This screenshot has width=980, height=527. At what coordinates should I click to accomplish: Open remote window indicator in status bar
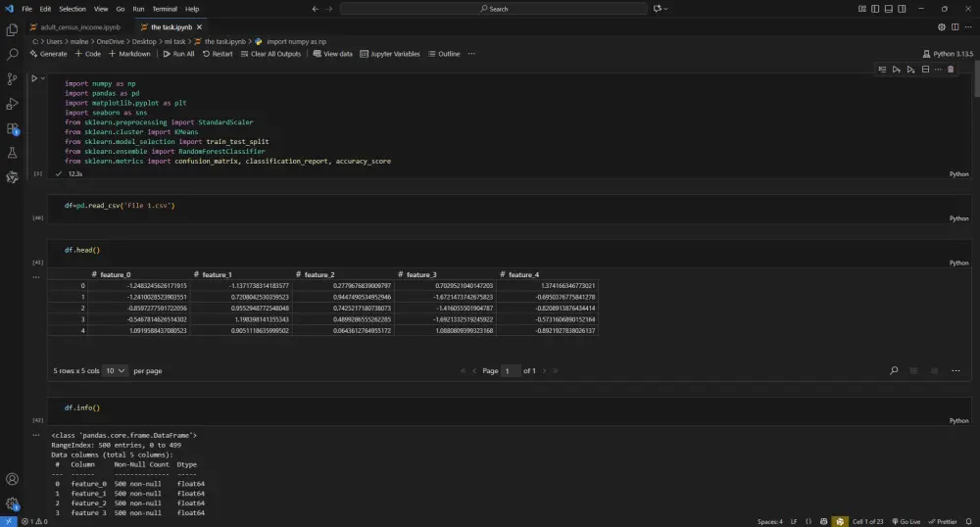(8, 521)
